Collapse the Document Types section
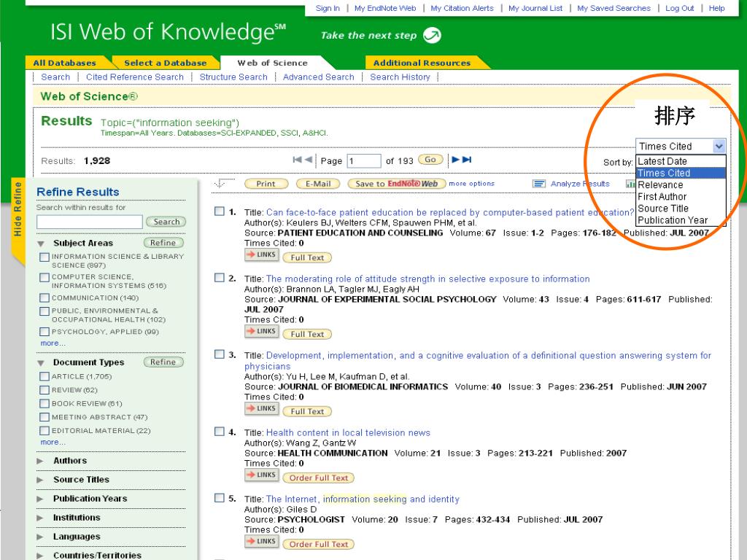747x560 pixels. coord(41,363)
